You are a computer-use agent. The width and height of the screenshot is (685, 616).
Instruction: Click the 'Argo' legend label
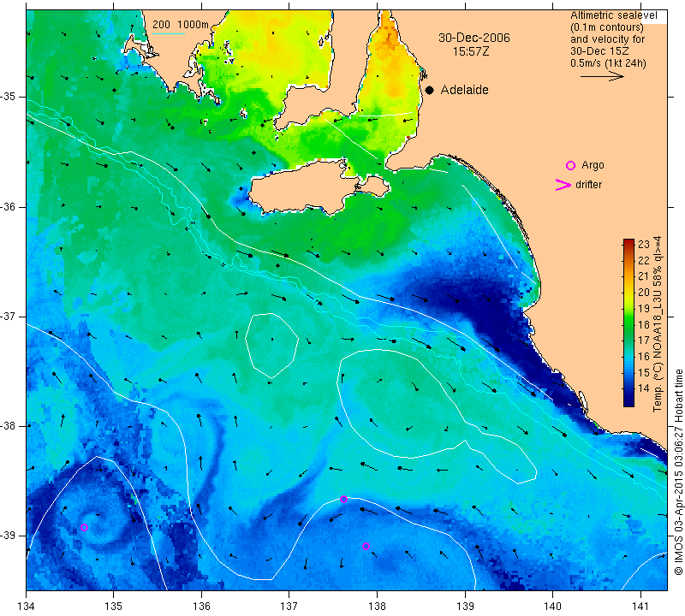point(593,165)
